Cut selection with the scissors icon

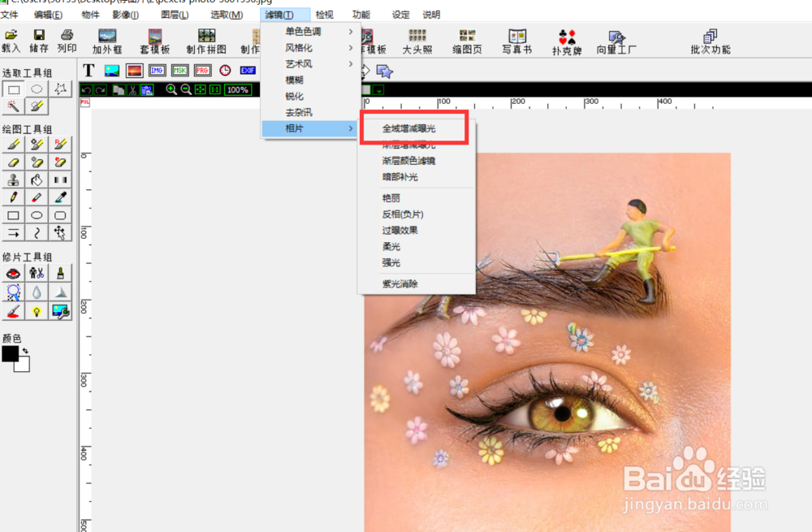[132, 90]
